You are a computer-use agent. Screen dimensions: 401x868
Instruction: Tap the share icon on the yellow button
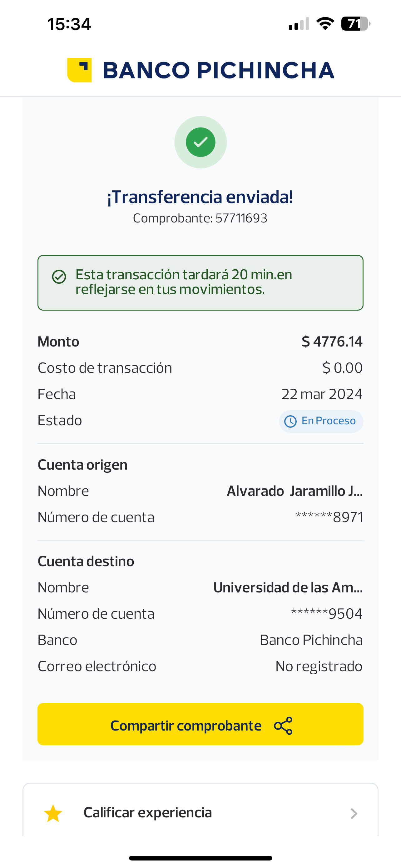point(283,726)
